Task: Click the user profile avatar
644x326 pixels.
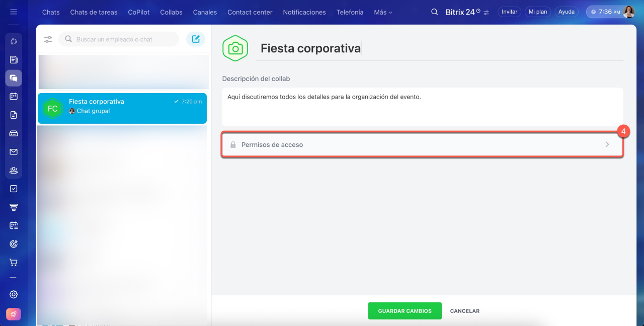Action: tap(629, 12)
